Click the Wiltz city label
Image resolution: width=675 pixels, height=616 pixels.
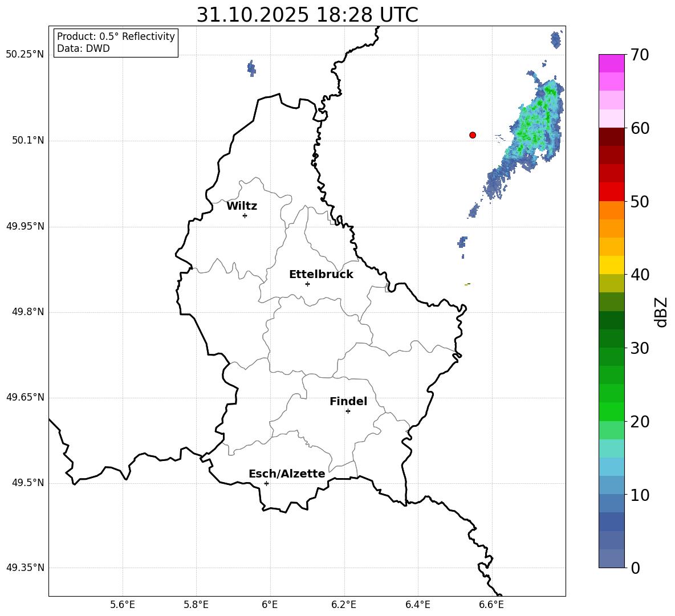click(x=242, y=206)
